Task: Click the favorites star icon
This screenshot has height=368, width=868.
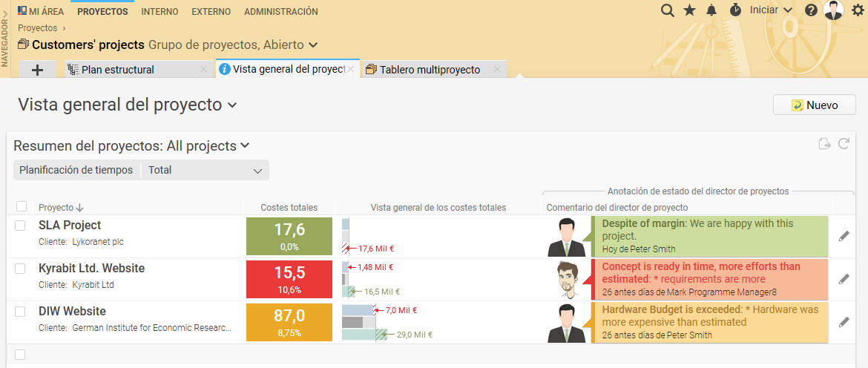Action: click(689, 10)
